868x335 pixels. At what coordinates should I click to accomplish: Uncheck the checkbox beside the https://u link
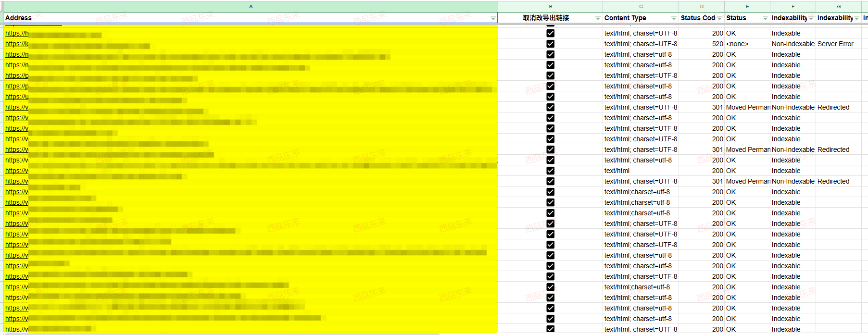pyautogui.click(x=550, y=97)
